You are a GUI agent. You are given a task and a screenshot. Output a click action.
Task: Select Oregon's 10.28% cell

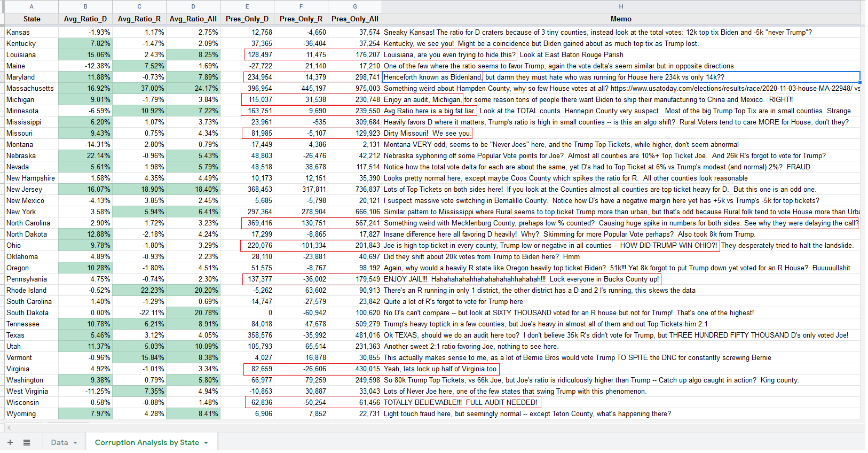(85, 268)
